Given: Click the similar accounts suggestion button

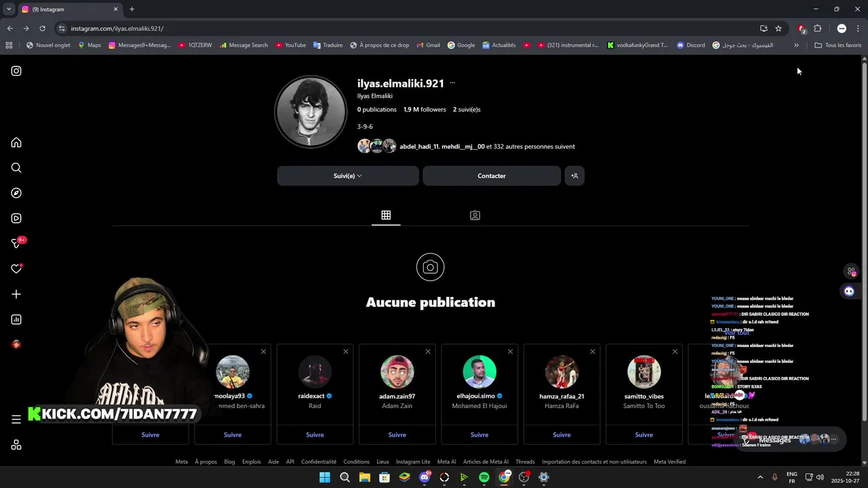Looking at the screenshot, I should point(574,176).
